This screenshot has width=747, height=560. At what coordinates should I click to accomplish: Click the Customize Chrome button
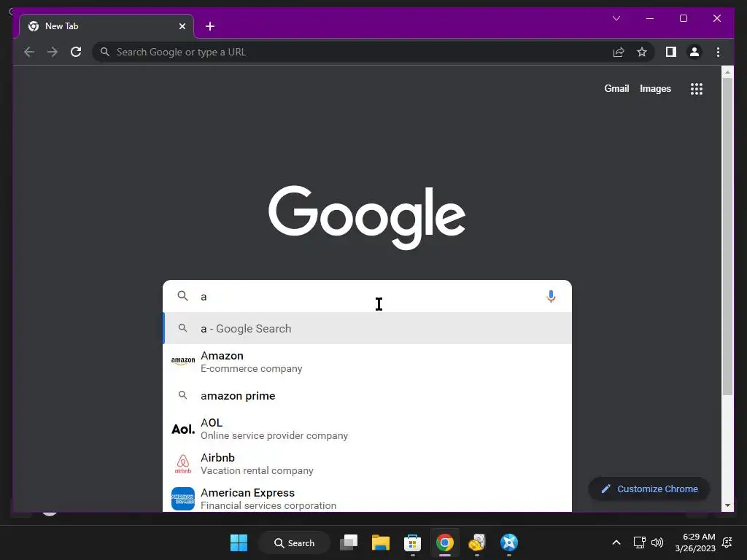pos(649,489)
